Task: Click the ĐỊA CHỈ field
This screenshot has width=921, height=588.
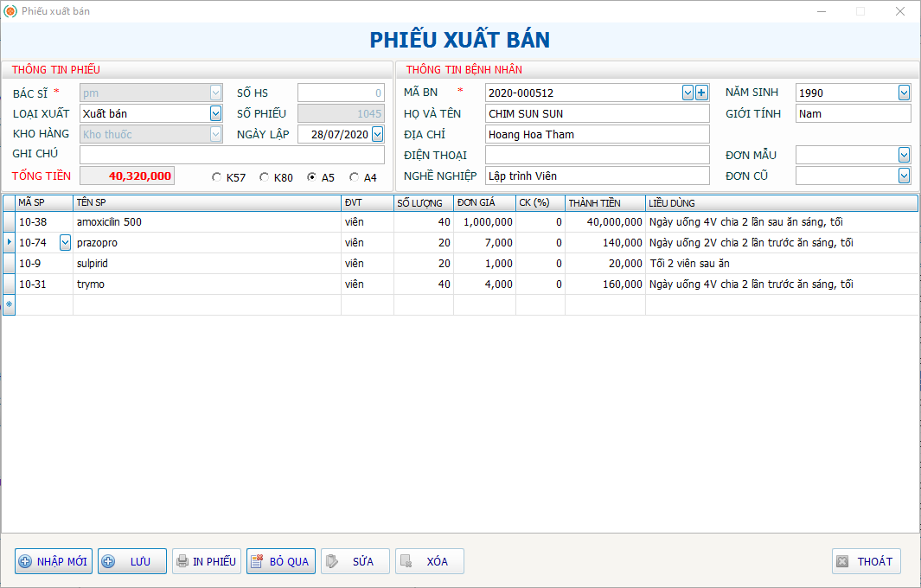Action: click(x=598, y=134)
